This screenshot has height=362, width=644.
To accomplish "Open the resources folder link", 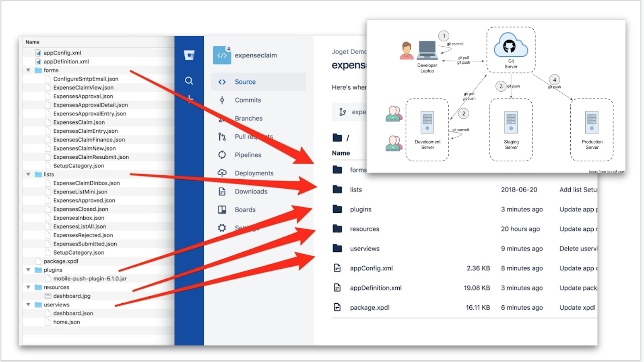I will click(x=365, y=229).
